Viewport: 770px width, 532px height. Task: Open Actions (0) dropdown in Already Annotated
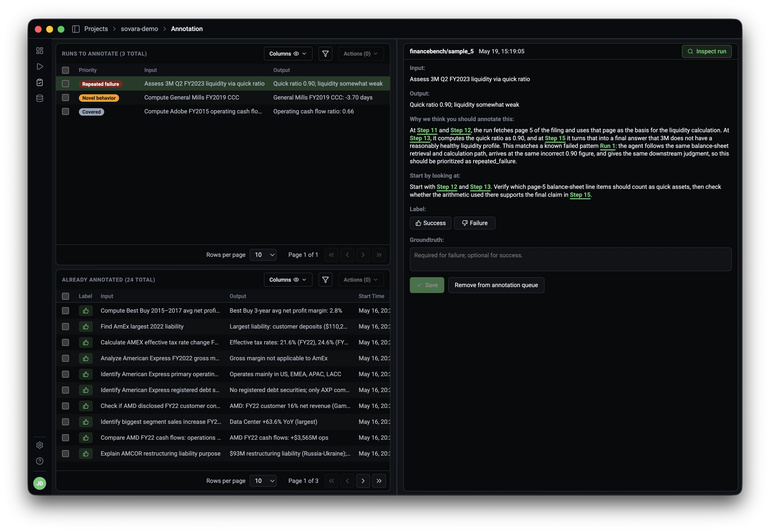[361, 280]
